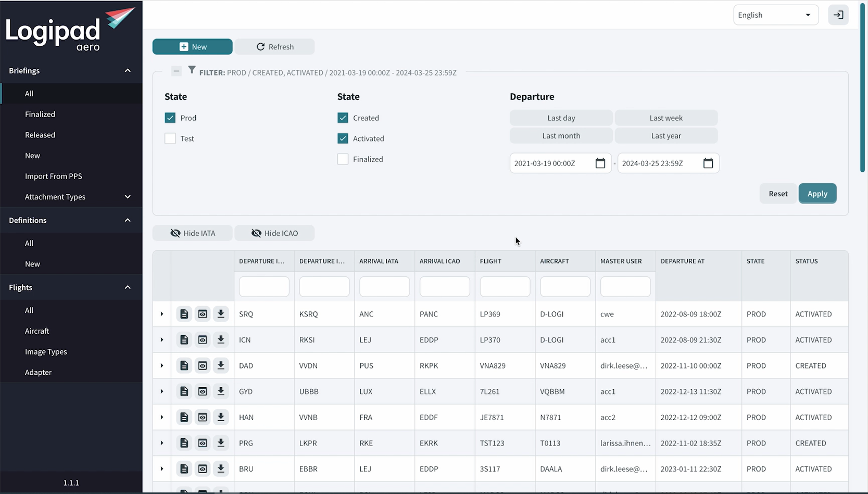
Task: Download briefing for flight TST123
Action: point(221,443)
